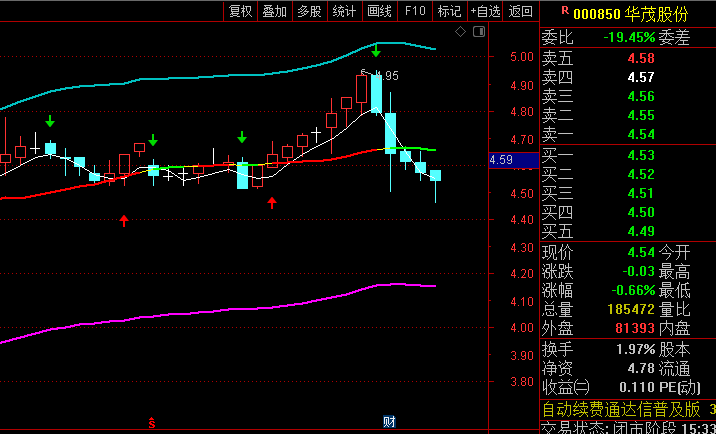Click the 4.95 high price annotation
The width and height of the screenshot is (716, 434).
(387, 76)
